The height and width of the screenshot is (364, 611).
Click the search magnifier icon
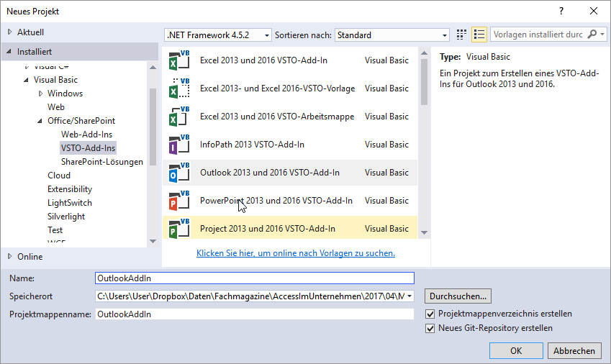592,35
